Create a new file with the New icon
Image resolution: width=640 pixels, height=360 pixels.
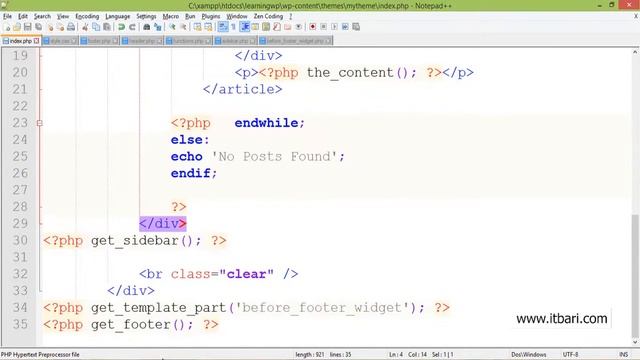(x=7, y=27)
